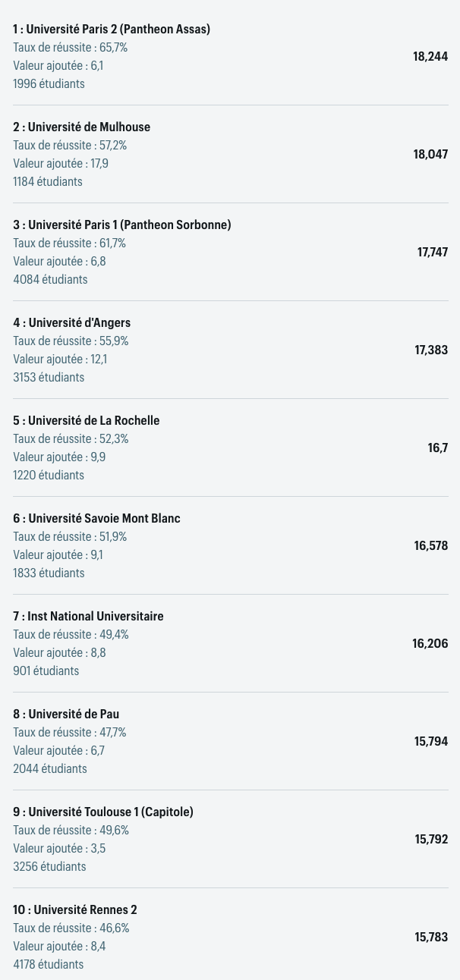Open Université Toulouse 1 (Capitole) entry
The width and height of the screenshot is (460, 980).
103,812
